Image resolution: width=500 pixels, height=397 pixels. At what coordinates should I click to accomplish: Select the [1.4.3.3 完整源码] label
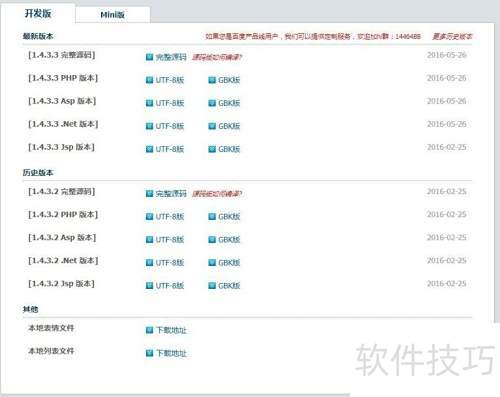62,55
